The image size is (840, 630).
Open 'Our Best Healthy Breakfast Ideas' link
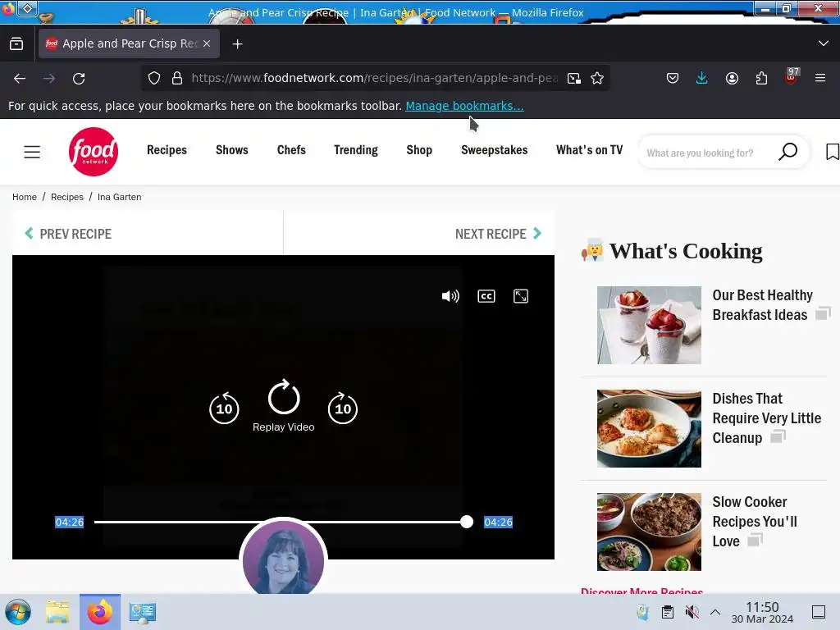[762, 305]
